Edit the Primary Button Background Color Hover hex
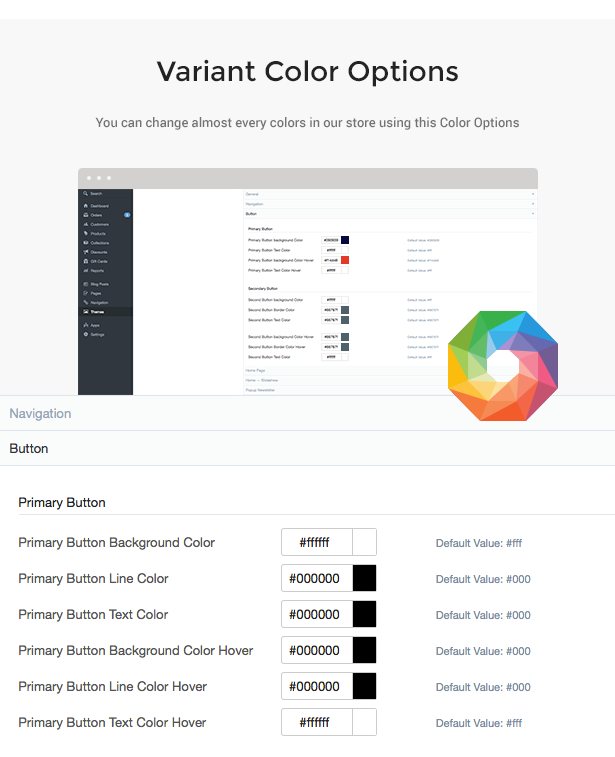Screen dimensions: 615x757 [316, 651]
